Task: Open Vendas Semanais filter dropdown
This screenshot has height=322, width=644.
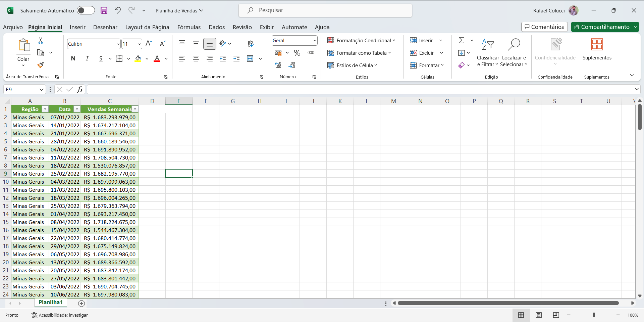Action: (x=135, y=109)
